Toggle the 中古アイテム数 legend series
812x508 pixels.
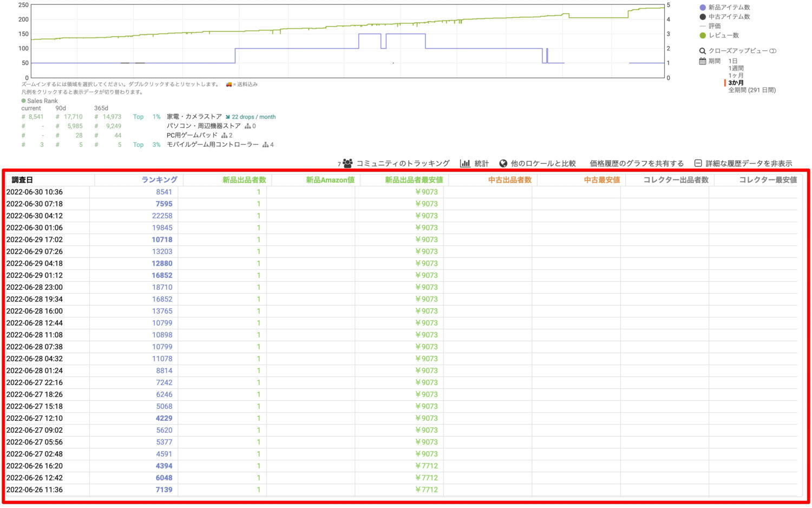[703, 17]
